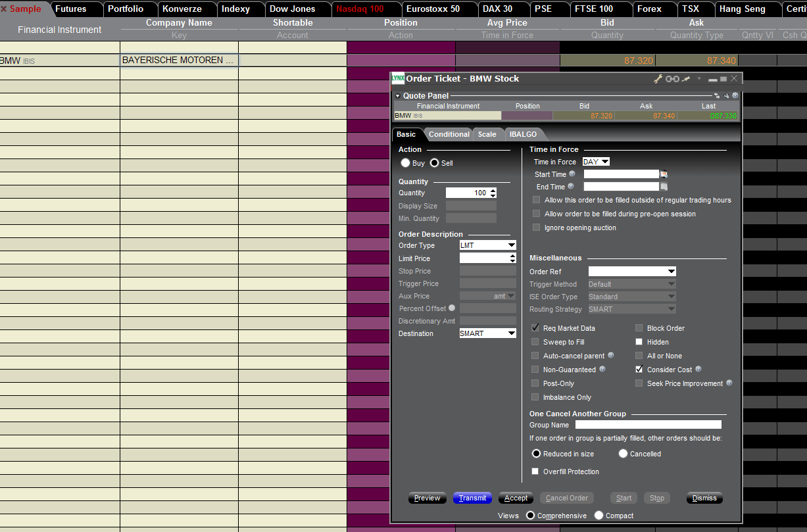Click the Cancel Order button
Viewport: 807px width, 532px height.
tap(566, 498)
